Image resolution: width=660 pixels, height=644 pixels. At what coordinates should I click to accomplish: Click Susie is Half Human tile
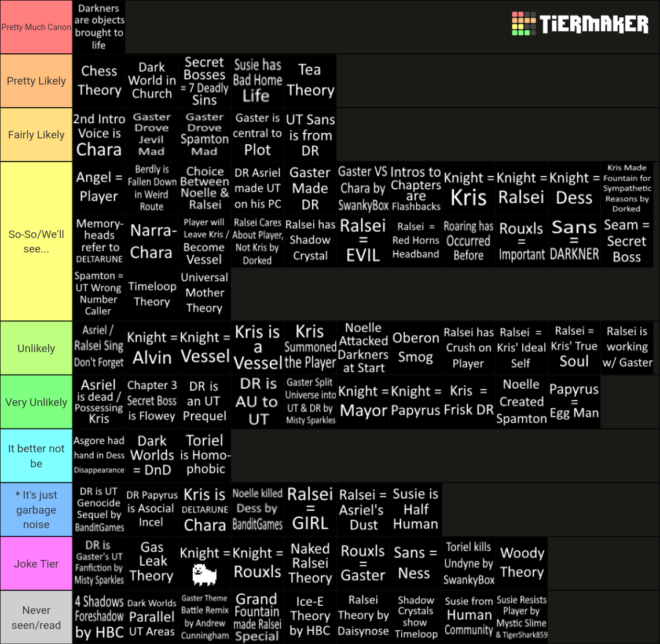coord(416,510)
